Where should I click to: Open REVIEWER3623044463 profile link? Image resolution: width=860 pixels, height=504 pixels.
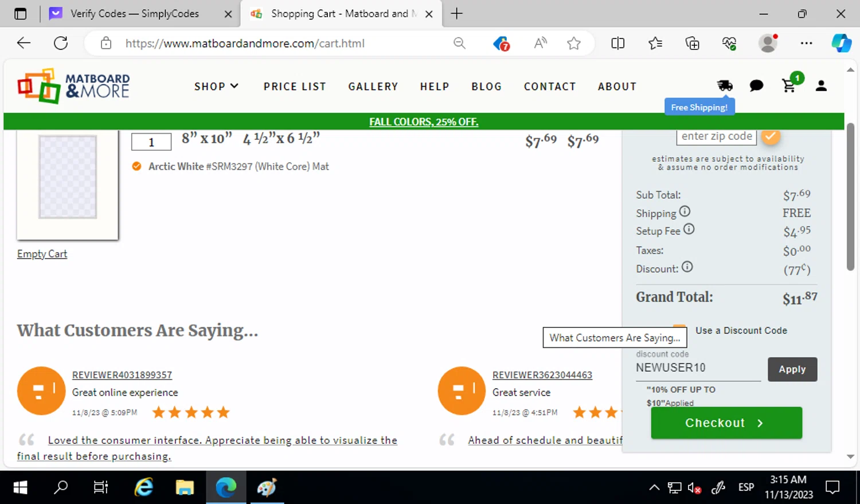click(542, 375)
